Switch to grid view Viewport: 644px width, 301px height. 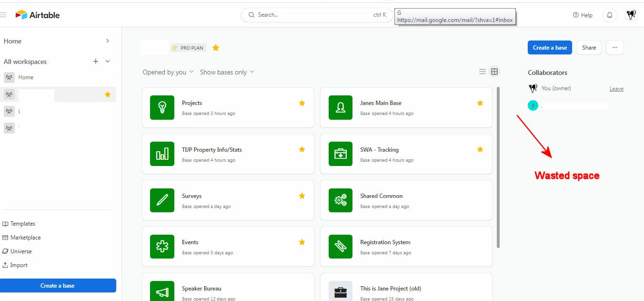[x=494, y=72]
